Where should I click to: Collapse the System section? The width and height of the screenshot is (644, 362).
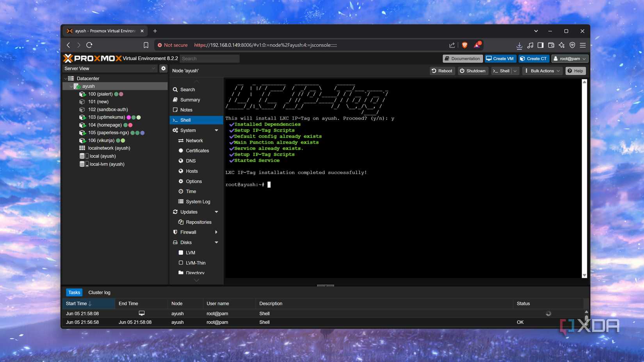[x=216, y=130]
